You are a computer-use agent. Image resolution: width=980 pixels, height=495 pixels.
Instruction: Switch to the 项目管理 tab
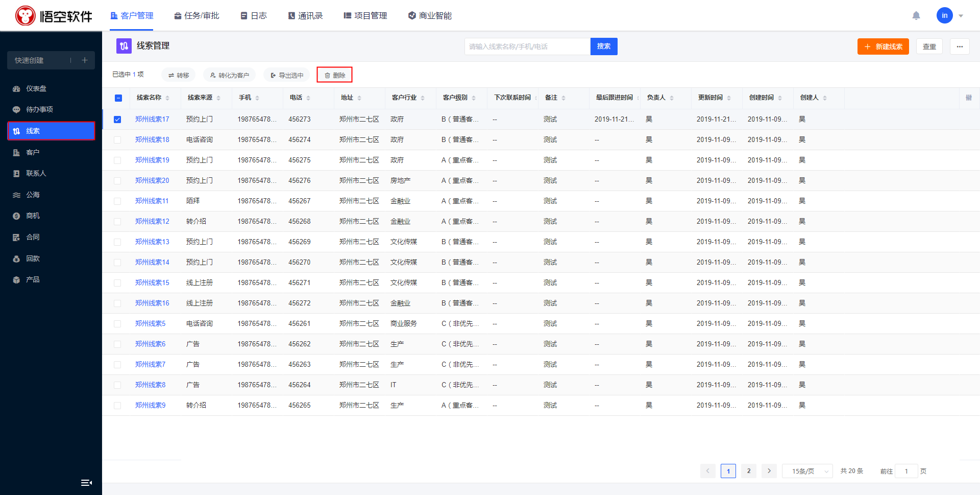pyautogui.click(x=365, y=16)
